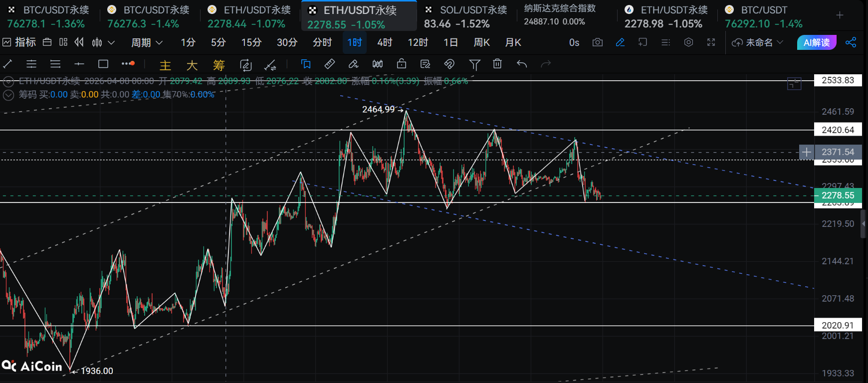Image resolution: width=868 pixels, height=383 pixels.
Task: Open the 周期 period dropdown
Action: pyautogui.click(x=147, y=42)
